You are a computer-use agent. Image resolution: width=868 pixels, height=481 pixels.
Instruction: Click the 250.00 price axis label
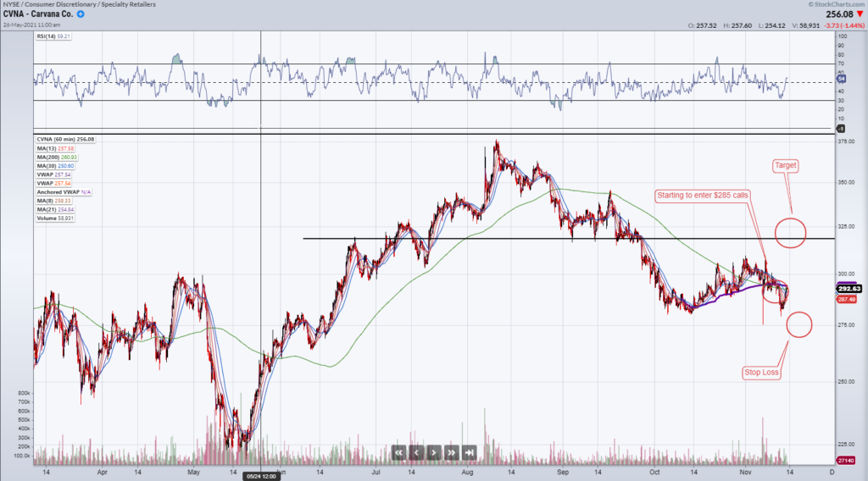tap(846, 381)
